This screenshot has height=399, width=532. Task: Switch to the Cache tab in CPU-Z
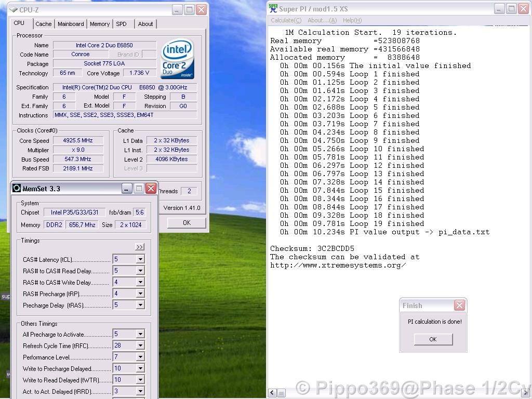(x=44, y=24)
